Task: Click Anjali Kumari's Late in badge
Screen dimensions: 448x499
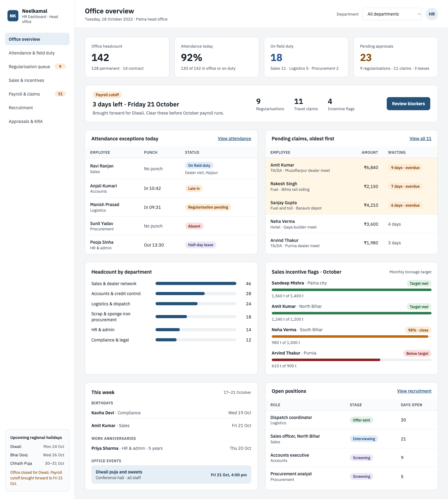Action: point(194,188)
